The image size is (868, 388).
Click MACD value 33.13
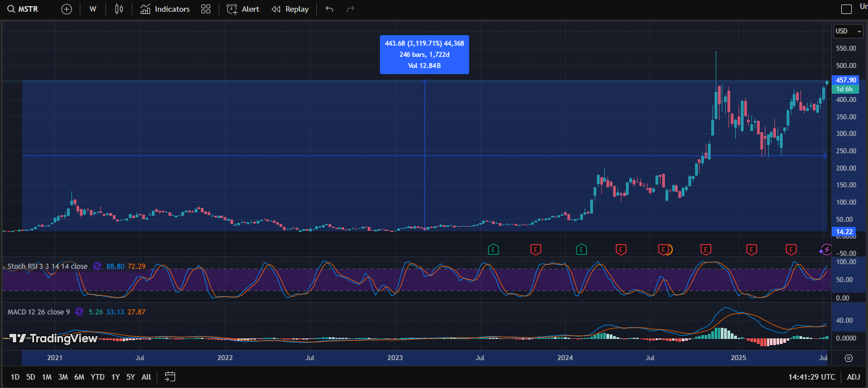click(x=114, y=312)
